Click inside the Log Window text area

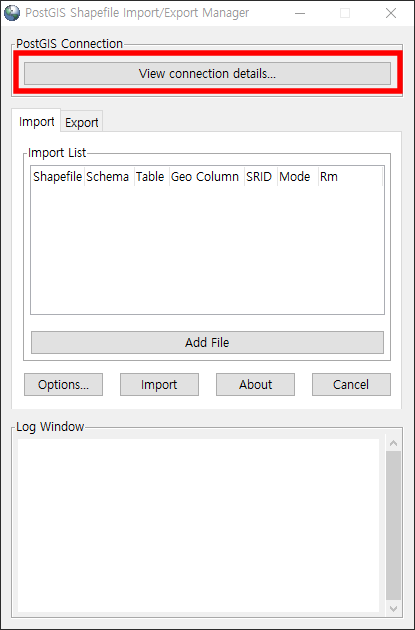coord(198,526)
